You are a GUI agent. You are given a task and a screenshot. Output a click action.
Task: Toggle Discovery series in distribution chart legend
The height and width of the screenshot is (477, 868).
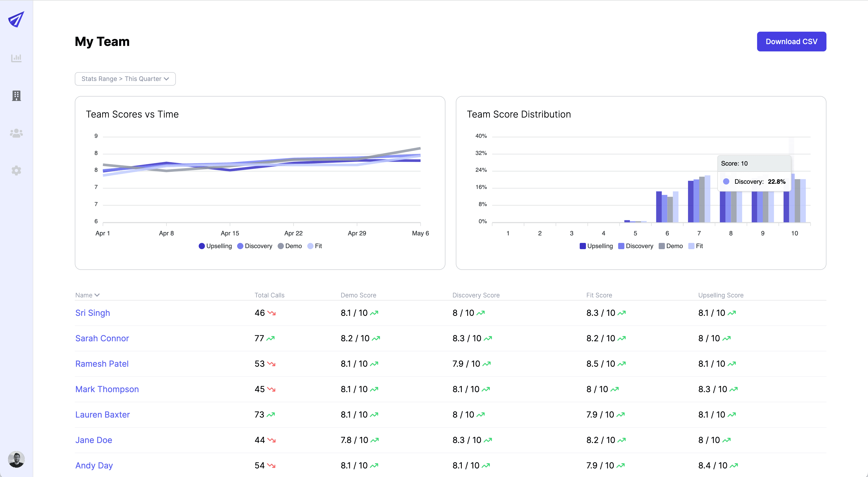[636, 246]
